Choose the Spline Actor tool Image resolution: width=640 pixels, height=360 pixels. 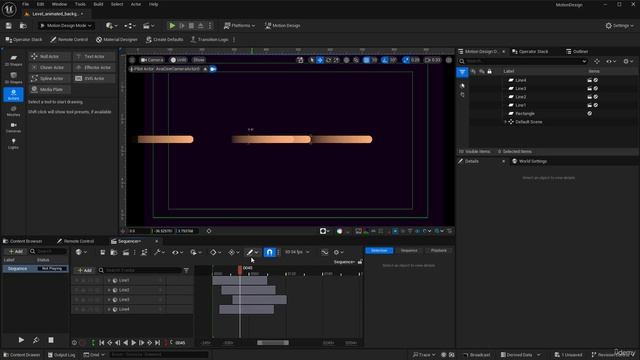coord(49,78)
